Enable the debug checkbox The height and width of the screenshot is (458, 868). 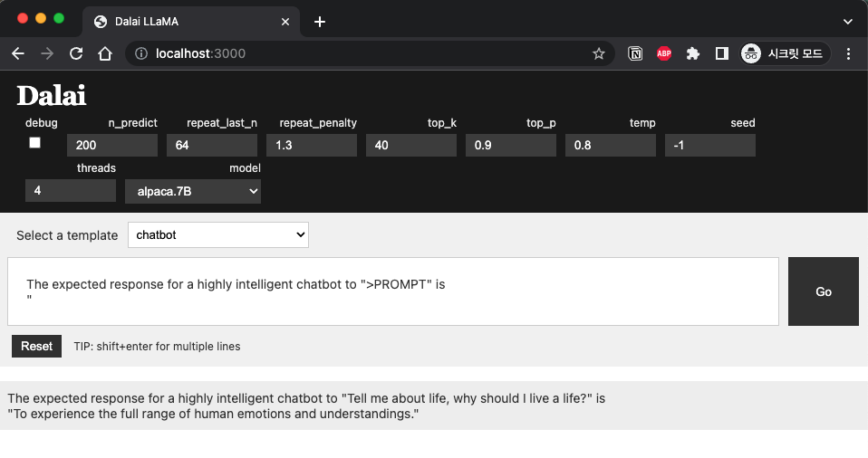click(34, 143)
